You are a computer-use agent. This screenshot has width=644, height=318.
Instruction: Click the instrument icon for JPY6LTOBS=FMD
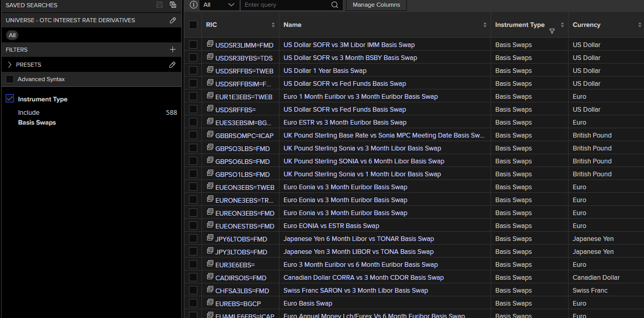pos(210,238)
